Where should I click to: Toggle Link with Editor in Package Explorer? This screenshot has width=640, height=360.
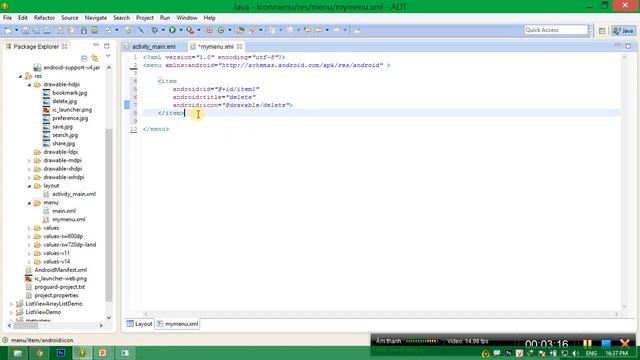(x=95, y=58)
